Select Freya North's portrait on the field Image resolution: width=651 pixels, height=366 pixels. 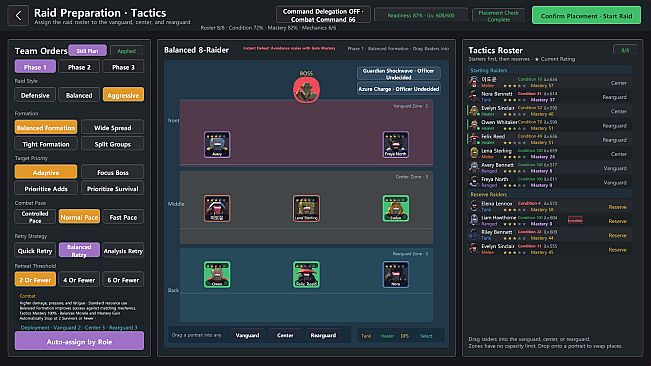click(395, 144)
